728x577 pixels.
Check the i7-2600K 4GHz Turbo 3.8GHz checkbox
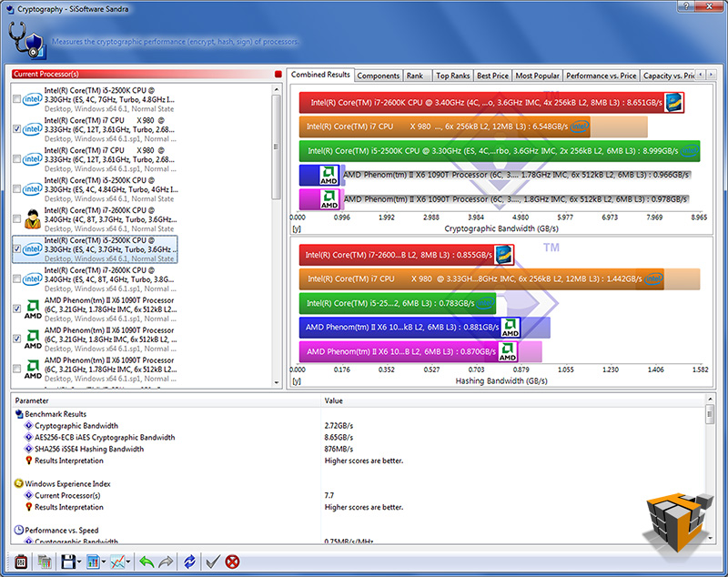pos(16,279)
